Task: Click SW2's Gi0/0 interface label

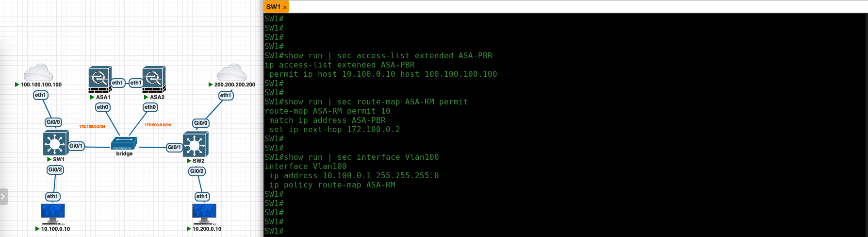Action: tap(201, 123)
